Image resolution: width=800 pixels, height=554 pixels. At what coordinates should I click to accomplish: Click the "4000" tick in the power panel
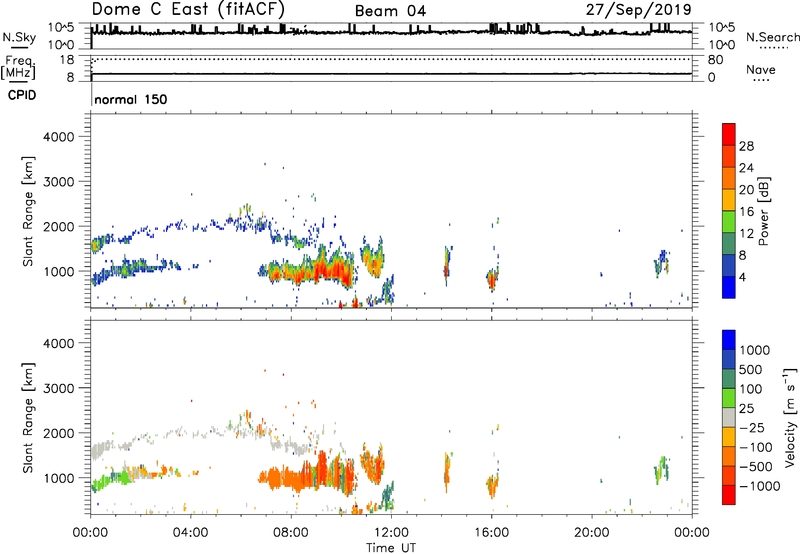click(59, 137)
